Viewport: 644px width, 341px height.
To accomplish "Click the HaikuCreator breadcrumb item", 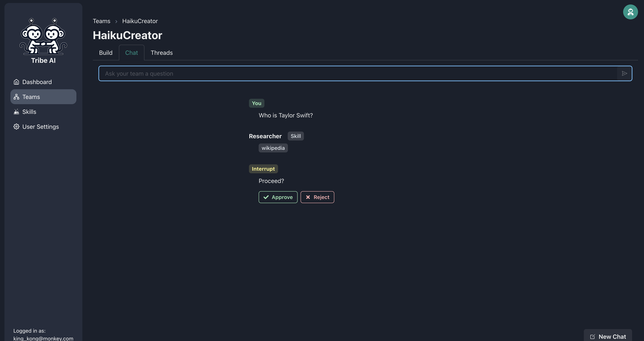I will coord(140,21).
